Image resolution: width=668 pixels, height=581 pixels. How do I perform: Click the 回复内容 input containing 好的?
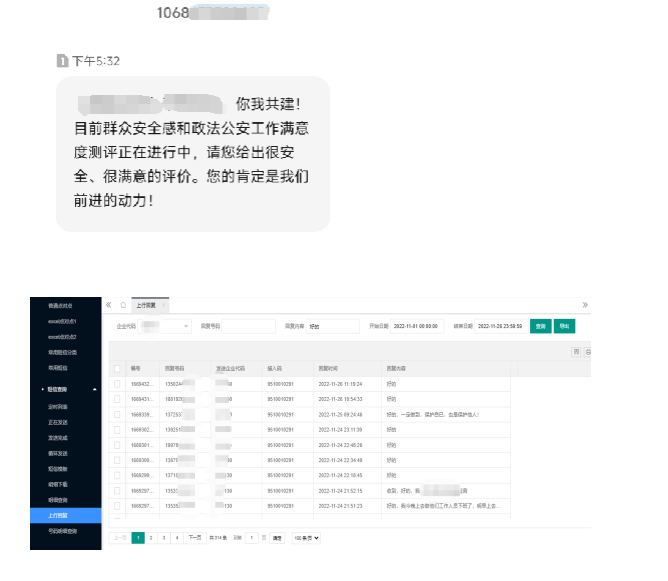333,326
